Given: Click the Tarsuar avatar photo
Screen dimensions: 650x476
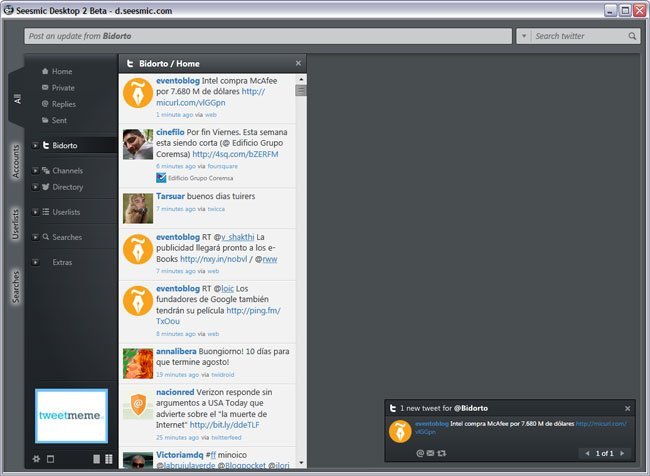Looking at the screenshot, I should coord(138,209).
